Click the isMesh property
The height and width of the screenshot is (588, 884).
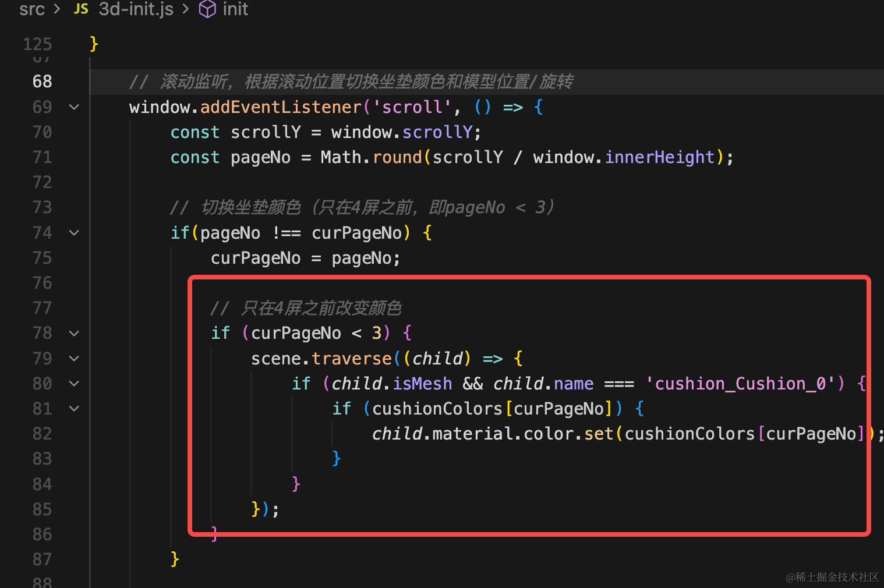pos(422,384)
